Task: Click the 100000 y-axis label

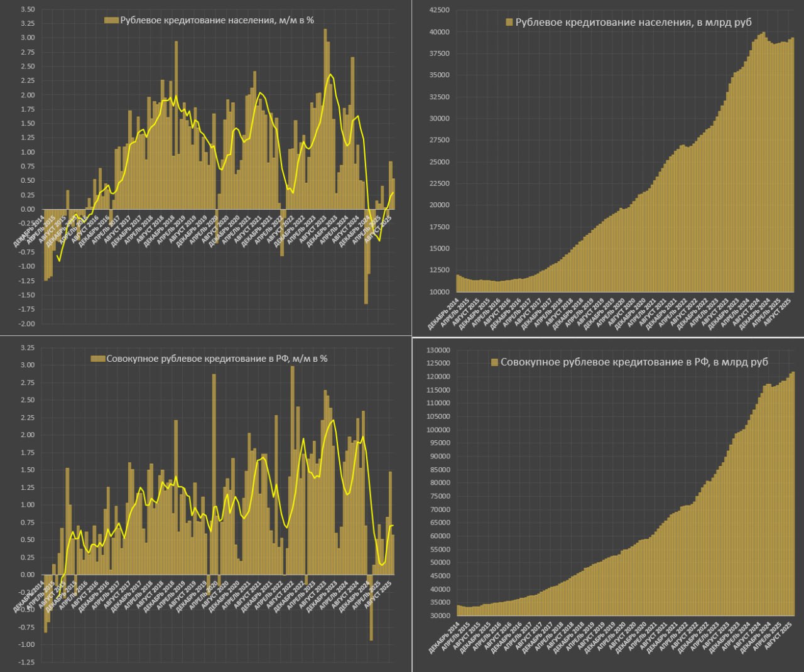Action: point(438,430)
